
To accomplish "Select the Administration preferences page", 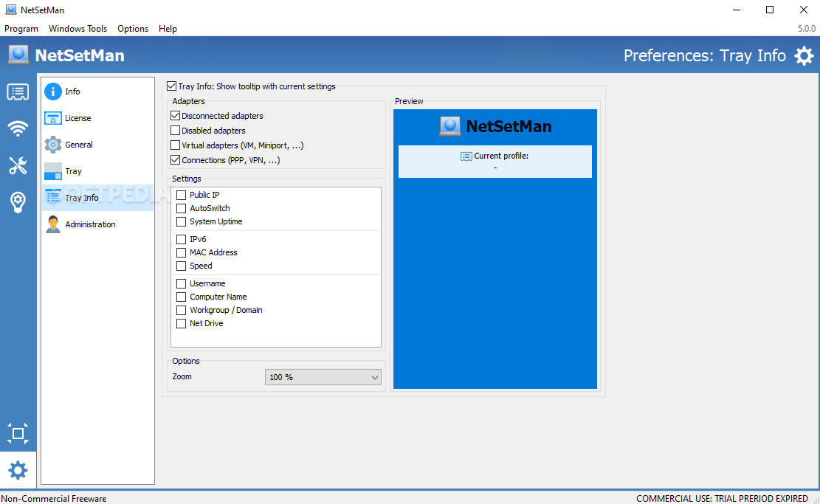I will [x=97, y=224].
